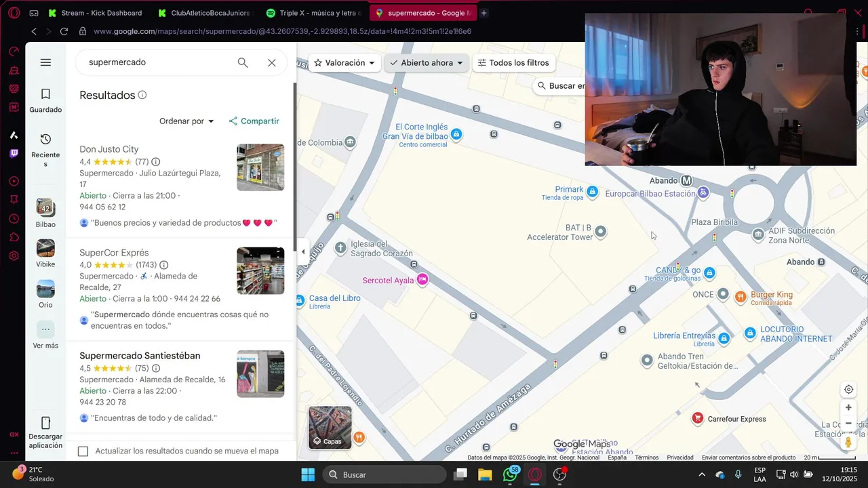Image resolution: width=868 pixels, height=488 pixels.
Task: Open Todos los filtros
Action: point(513,63)
